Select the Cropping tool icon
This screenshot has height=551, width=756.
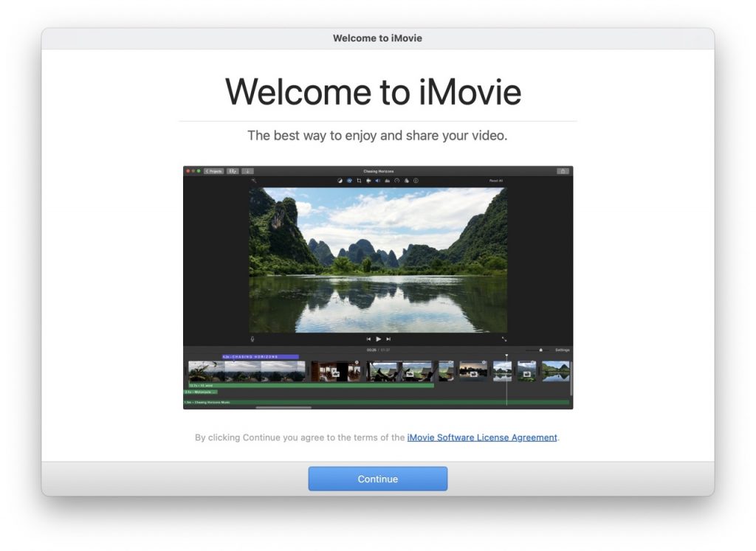[359, 180]
